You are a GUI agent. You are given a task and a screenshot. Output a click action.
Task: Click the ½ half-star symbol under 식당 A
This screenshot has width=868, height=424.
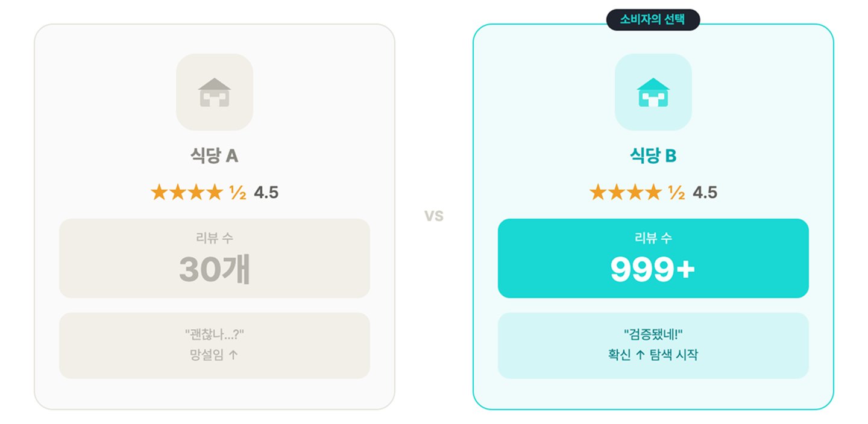tap(237, 193)
